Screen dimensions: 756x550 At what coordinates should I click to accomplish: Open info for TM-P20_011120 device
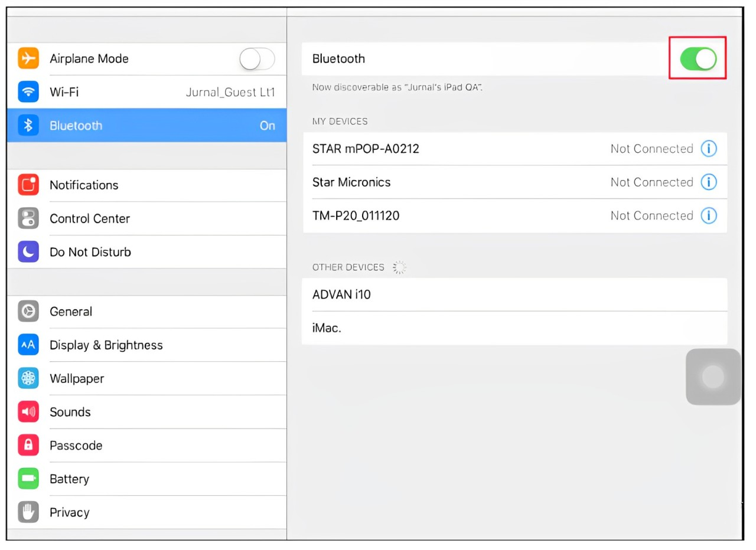tap(709, 215)
